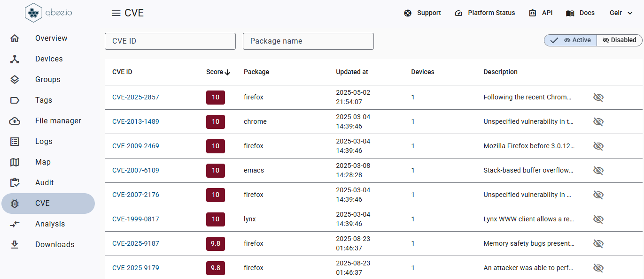Click 'Lynx WWW client allows a re…' description
The height and width of the screenshot is (279, 644).
click(529, 219)
